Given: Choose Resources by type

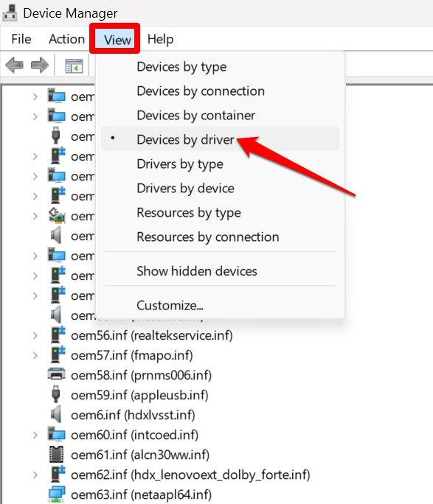Looking at the screenshot, I should [x=220, y=212].
